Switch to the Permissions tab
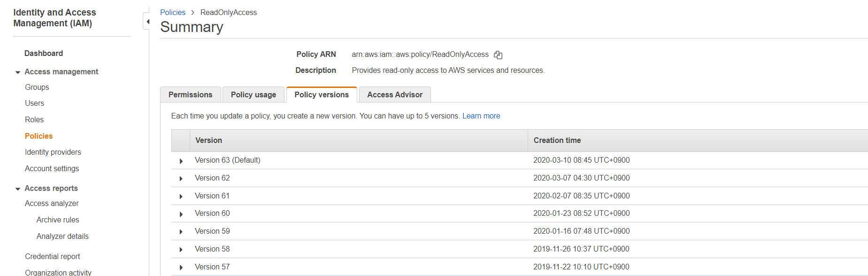868x276 pixels. (190, 95)
